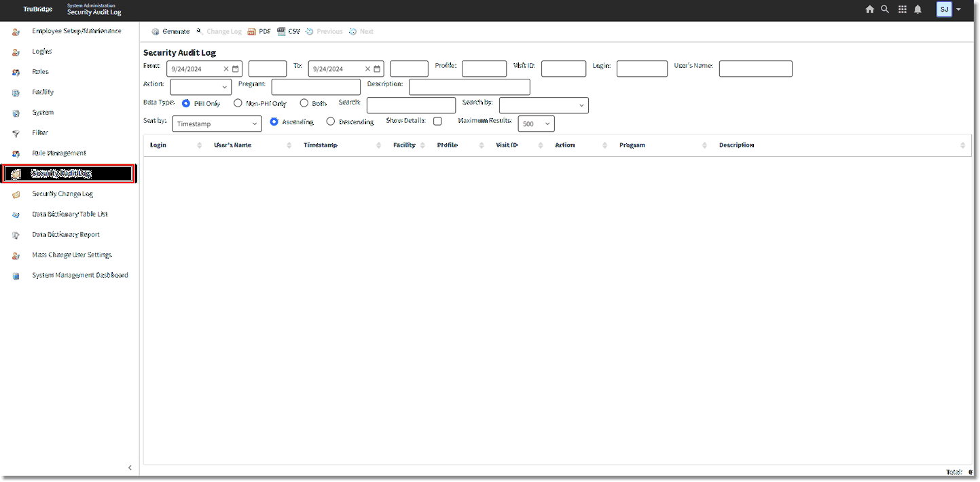Select the PHI Only radio button
Viewport: 980px width, 482px height.
click(186, 103)
